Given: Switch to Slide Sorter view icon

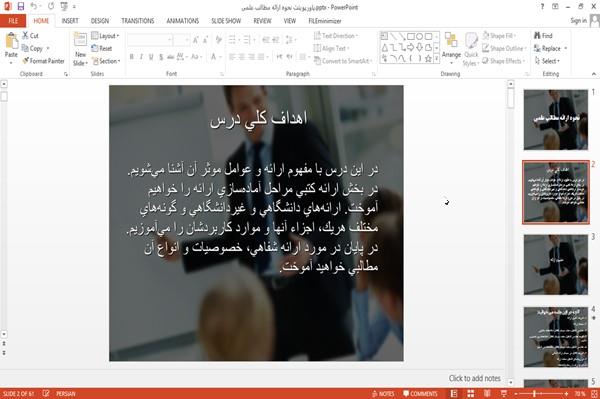Looking at the screenshot, I should pos(471,394).
